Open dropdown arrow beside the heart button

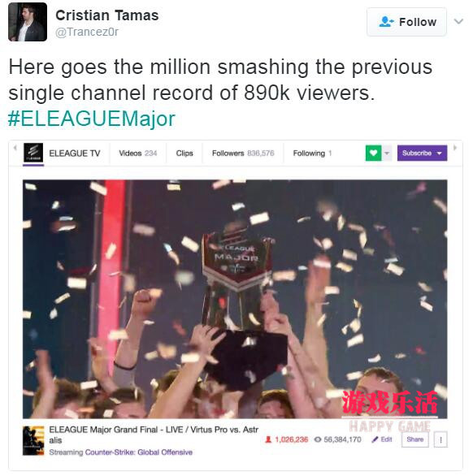point(387,153)
